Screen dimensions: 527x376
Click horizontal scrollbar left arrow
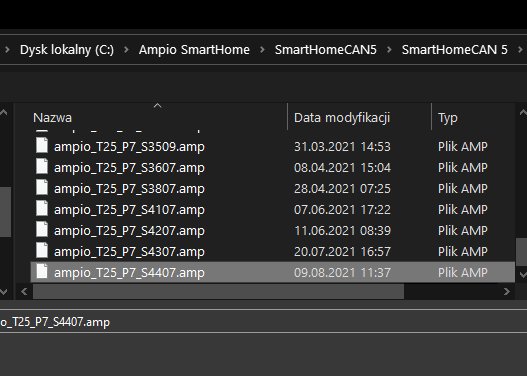click(x=24, y=292)
